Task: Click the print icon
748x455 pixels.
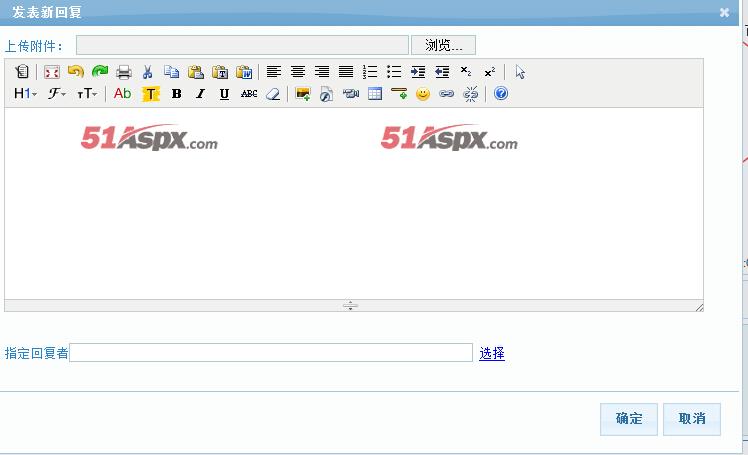Action: [124, 72]
